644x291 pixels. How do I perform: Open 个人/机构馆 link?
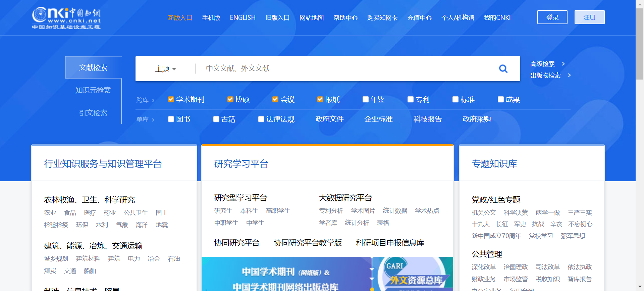click(458, 18)
